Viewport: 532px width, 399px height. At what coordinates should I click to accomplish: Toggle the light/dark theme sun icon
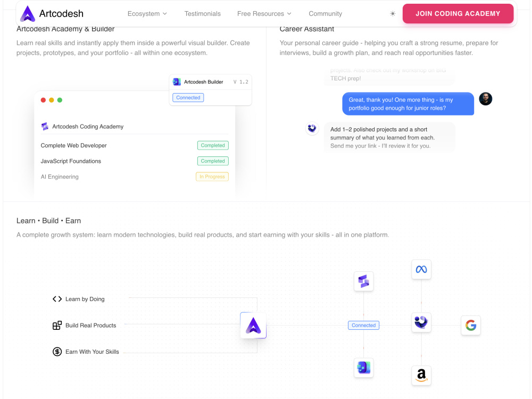393,14
